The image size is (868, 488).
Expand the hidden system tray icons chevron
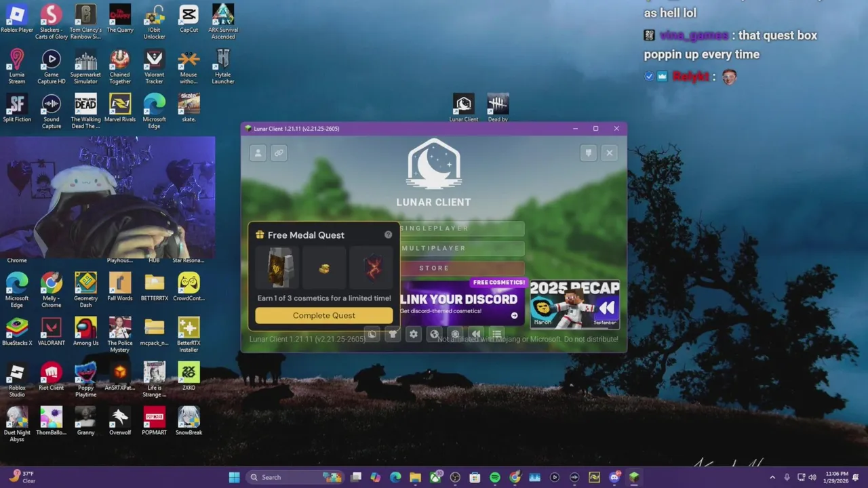click(772, 477)
